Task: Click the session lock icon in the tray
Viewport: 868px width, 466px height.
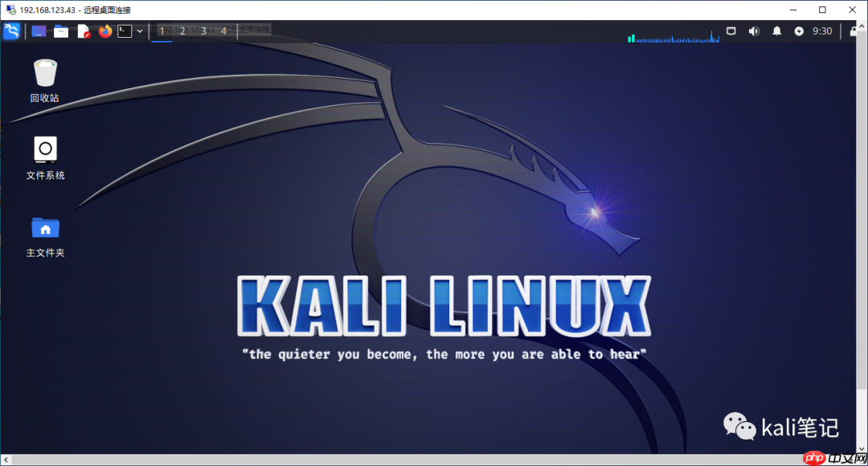Action: point(854,31)
